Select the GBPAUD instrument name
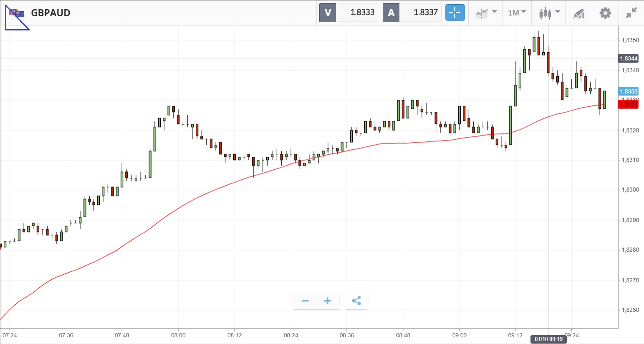This screenshot has height=344, width=644. 51,13
